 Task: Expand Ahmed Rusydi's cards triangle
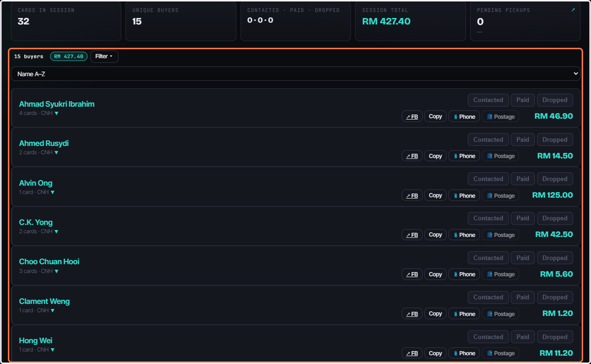coord(56,153)
